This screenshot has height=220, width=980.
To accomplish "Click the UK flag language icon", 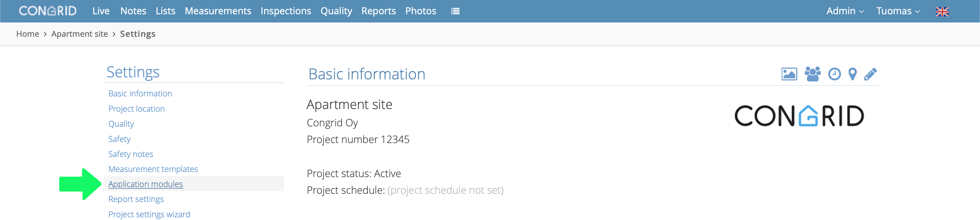I will [942, 12].
